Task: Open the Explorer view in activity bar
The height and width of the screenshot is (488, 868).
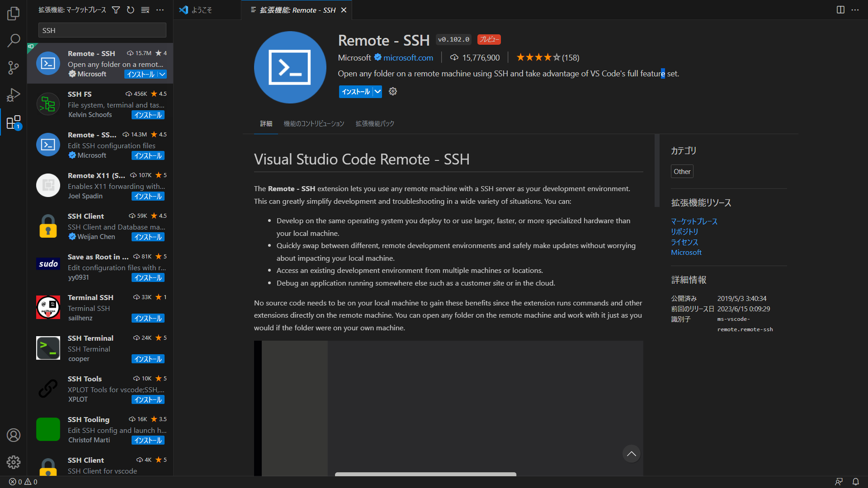Action: 14,14
